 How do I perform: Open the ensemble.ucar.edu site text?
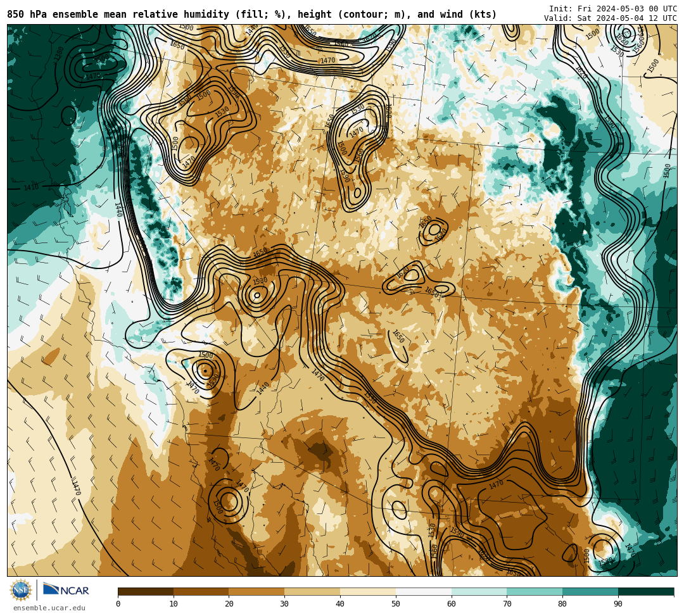pyautogui.click(x=49, y=608)
